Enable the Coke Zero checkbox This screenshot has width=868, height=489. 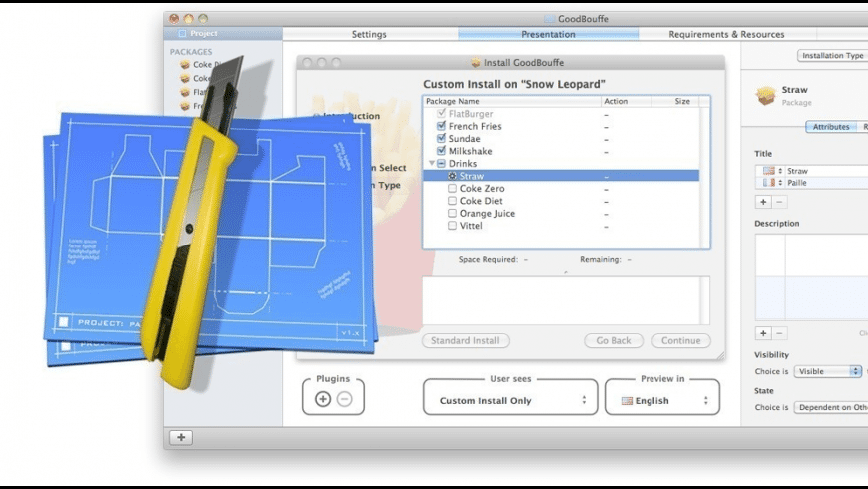tap(452, 189)
